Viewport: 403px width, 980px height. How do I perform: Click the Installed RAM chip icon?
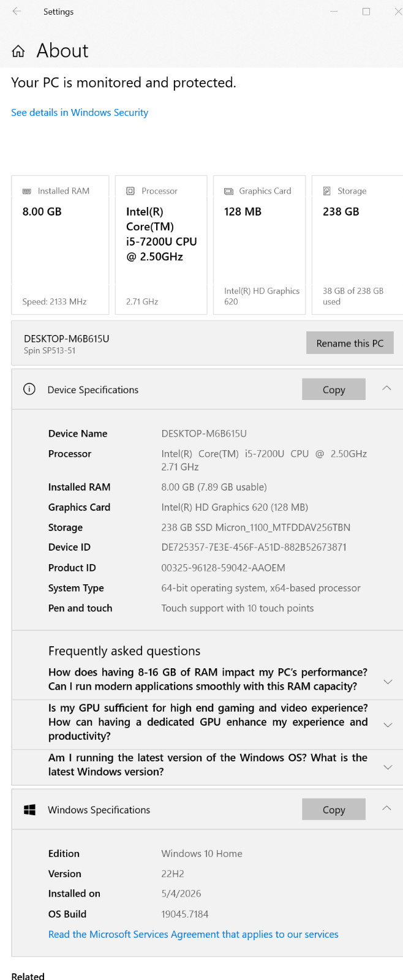tap(27, 191)
